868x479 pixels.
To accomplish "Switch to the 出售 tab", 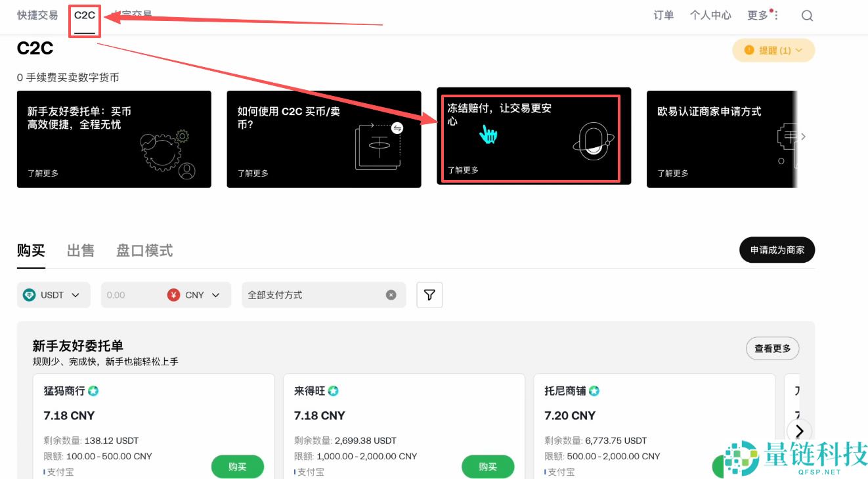I will (x=80, y=250).
